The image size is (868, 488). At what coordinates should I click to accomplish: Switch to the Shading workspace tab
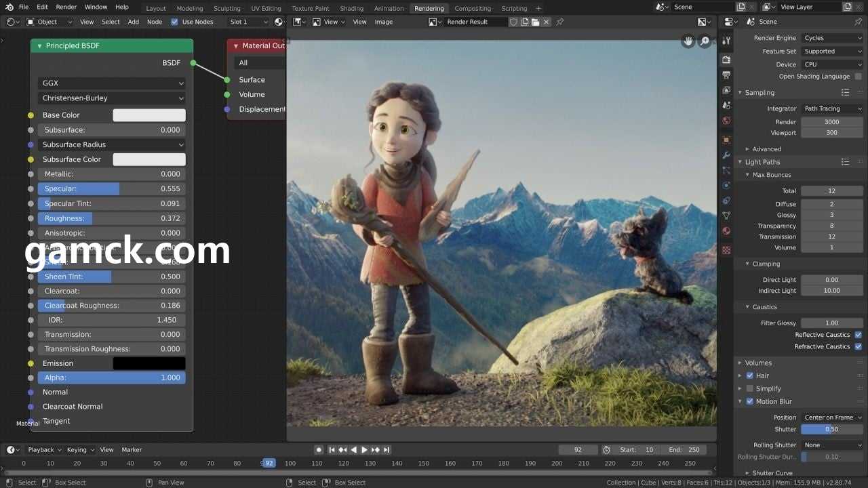(351, 8)
